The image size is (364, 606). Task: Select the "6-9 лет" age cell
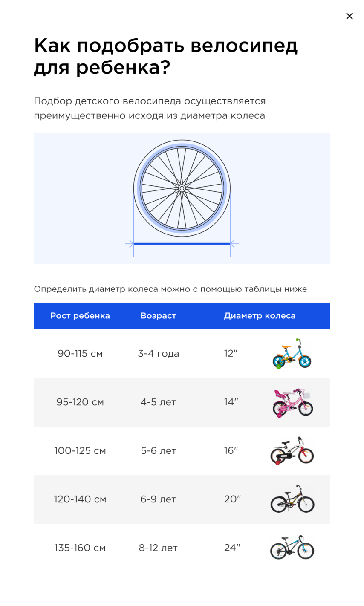(158, 499)
